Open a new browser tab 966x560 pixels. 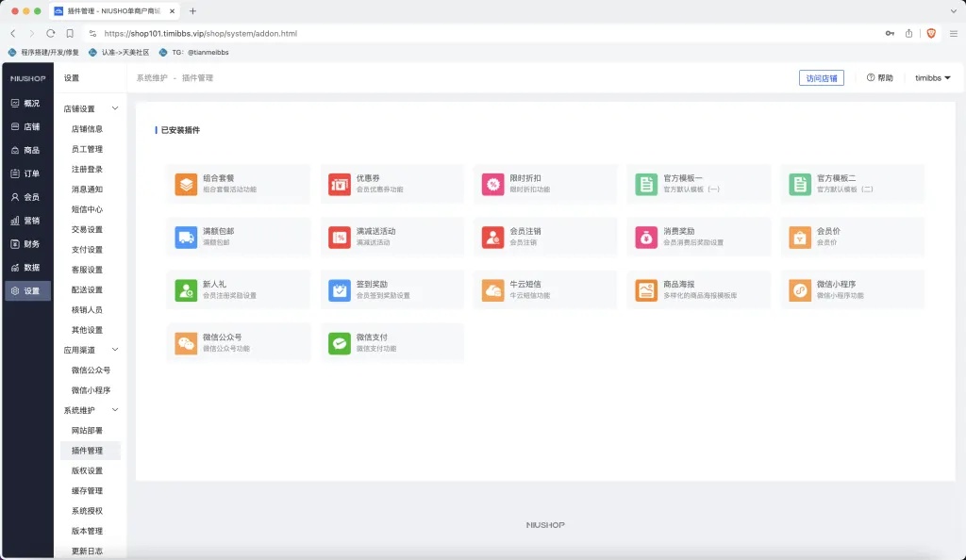192,11
